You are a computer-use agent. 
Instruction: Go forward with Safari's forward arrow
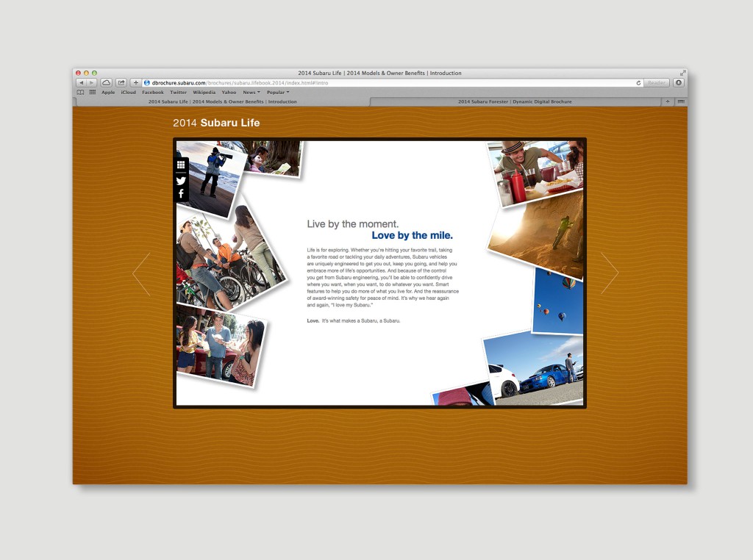tap(92, 83)
